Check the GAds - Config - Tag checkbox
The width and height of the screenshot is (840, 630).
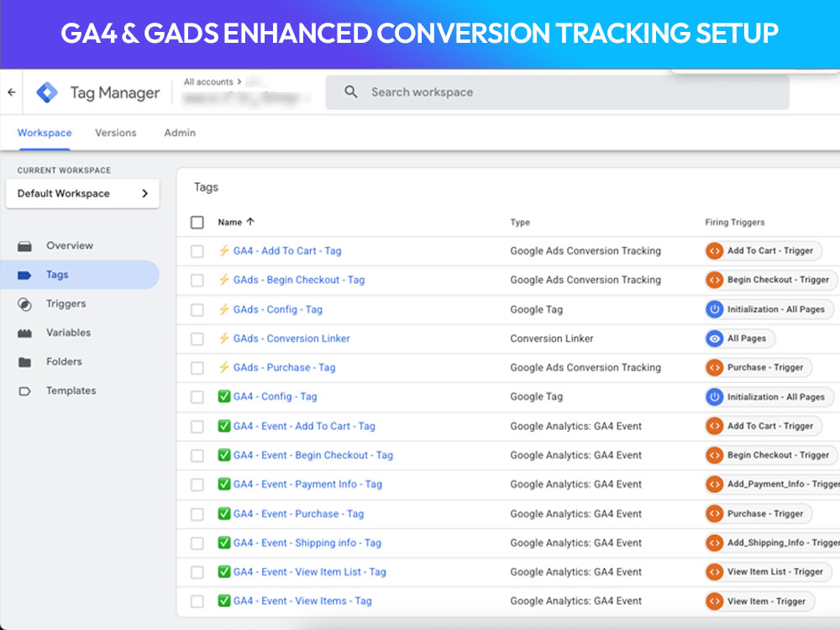197,310
